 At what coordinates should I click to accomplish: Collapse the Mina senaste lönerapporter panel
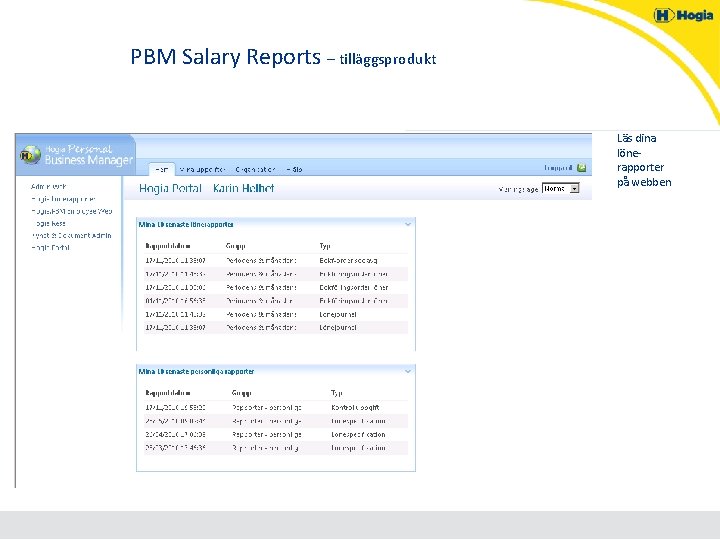coord(408,225)
